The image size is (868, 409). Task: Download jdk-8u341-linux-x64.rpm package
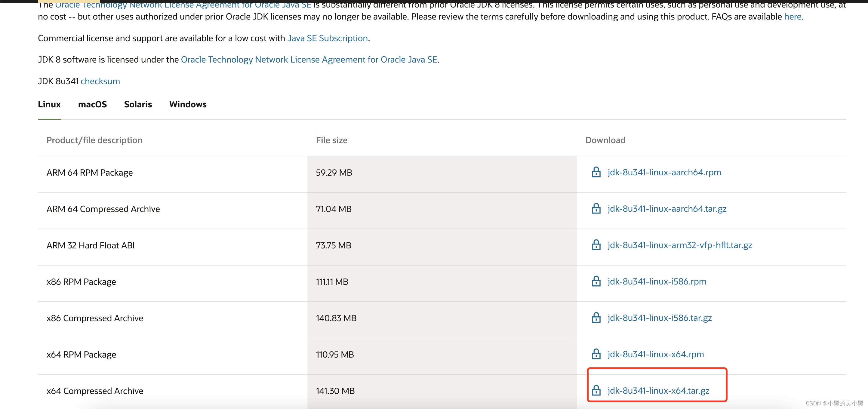[655, 354]
